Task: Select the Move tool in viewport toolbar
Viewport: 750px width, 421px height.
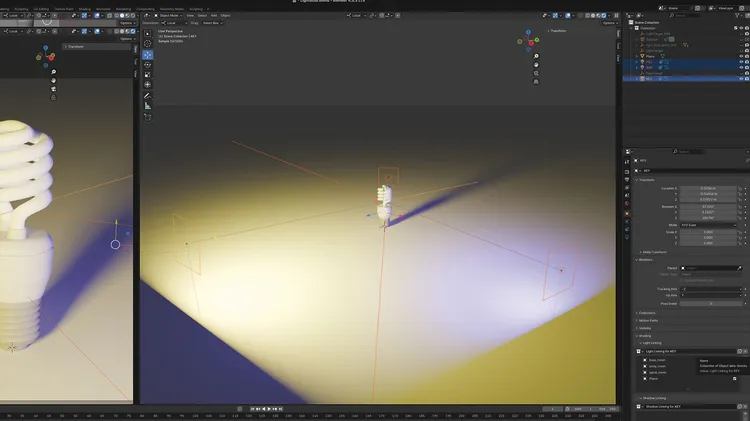Action: [x=148, y=54]
